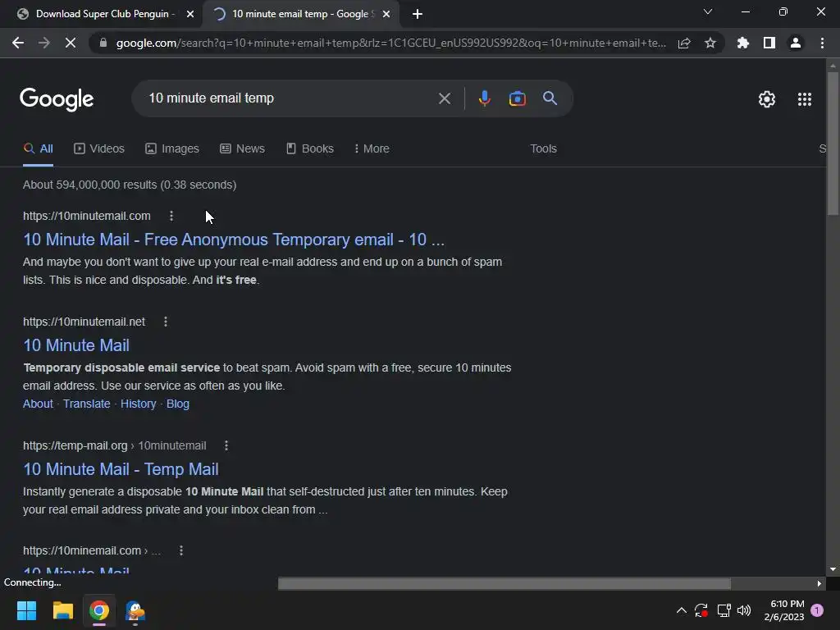
Task: Open the About sitelink
Action: click(38, 404)
